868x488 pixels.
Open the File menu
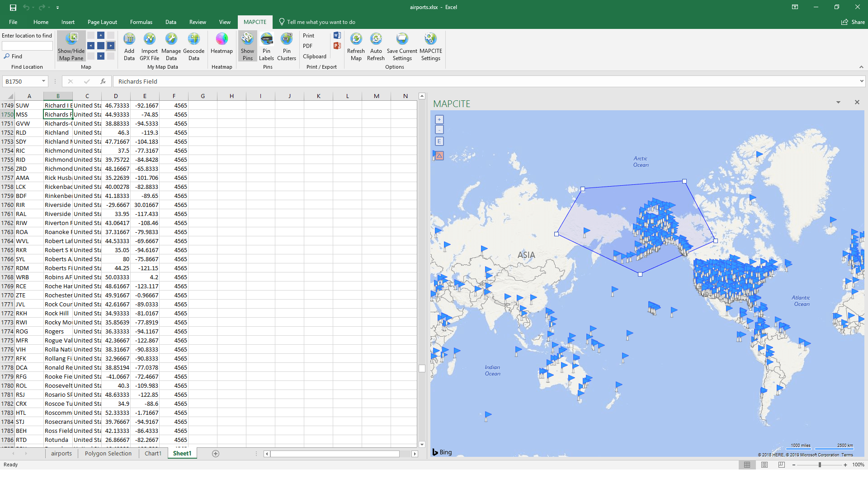click(13, 22)
